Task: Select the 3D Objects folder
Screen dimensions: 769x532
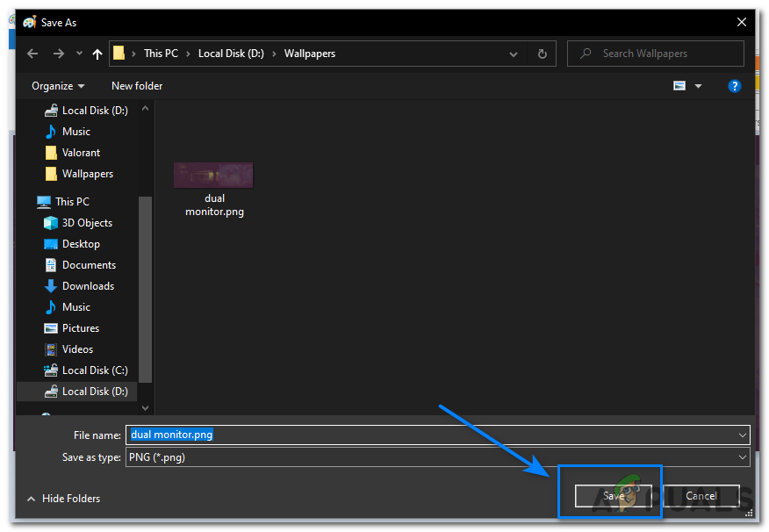Action: tap(87, 223)
